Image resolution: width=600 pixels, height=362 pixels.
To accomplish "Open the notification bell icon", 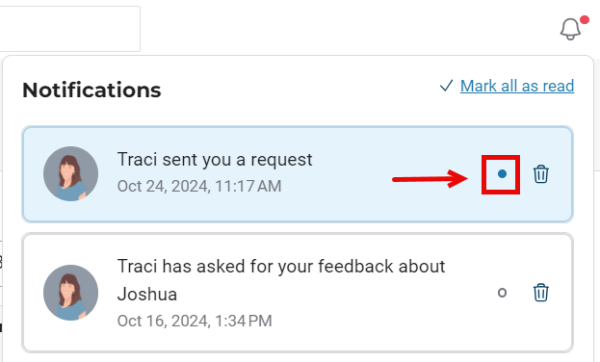I will (x=571, y=29).
